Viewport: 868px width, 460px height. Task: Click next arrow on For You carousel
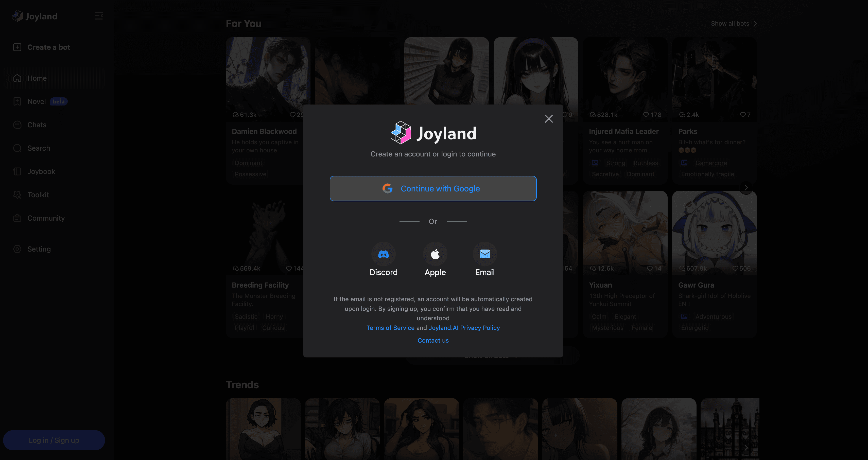[746, 188]
